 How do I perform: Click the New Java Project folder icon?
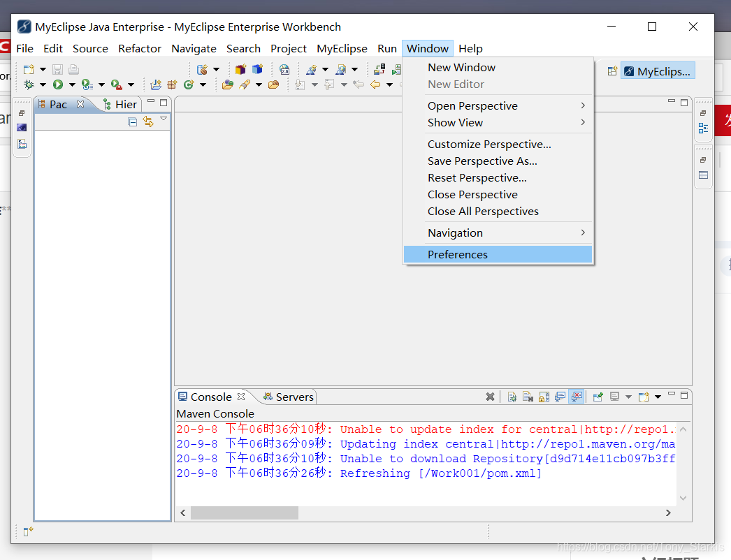point(156,84)
